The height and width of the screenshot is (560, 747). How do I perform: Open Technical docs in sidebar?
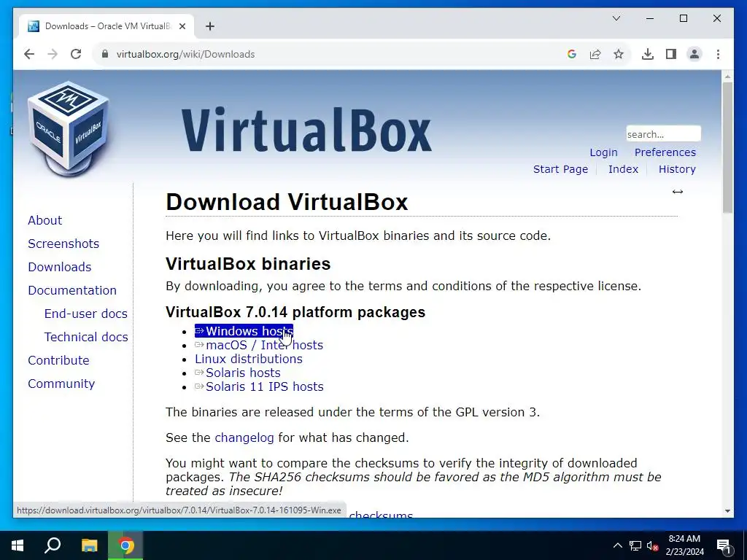tap(86, 337)
